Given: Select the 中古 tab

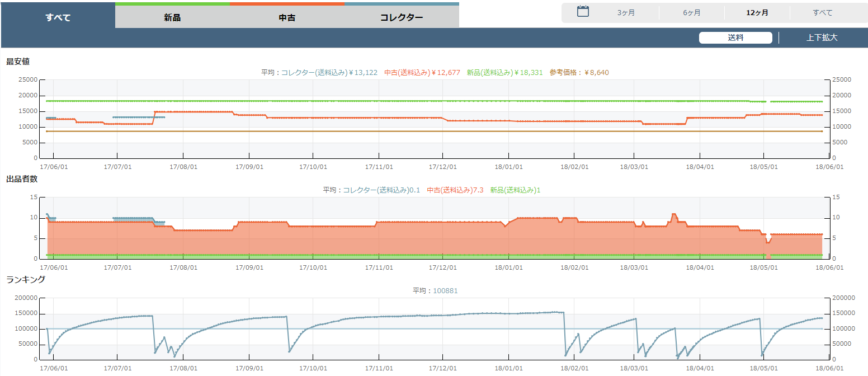Looking at the screenshot, I should [x=287, y=17].
